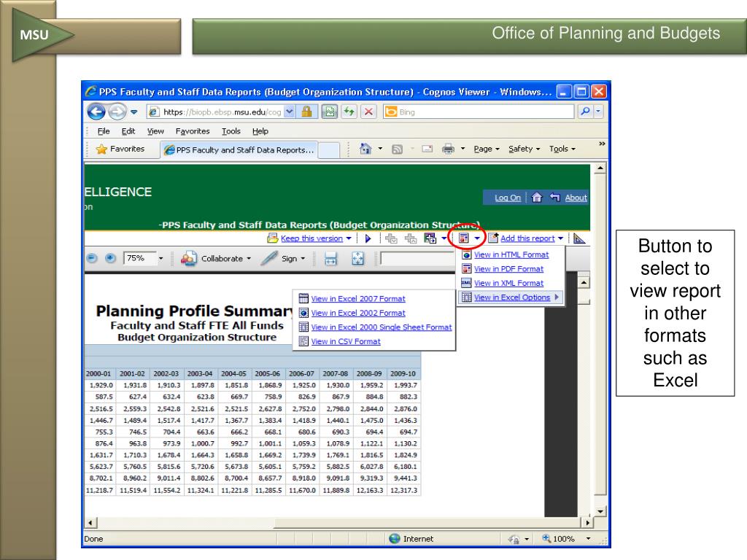This screenshot has width=747, height=560.
Task: Expand the command bar overflow chevron
Action: click(x=602, y=144)
